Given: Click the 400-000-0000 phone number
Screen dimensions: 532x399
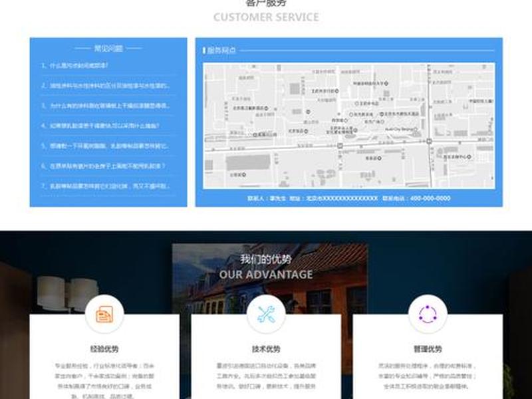Looking at the screenshot, I should 430,198.
